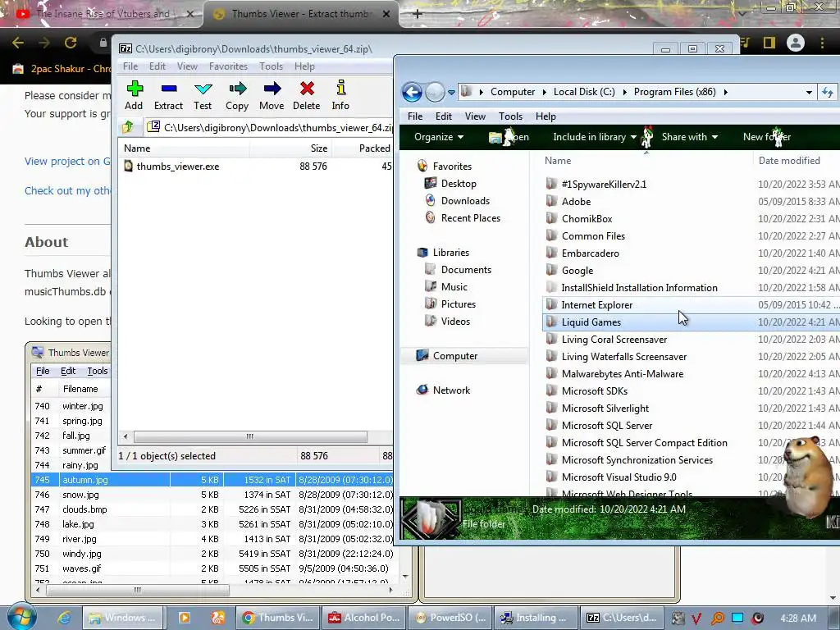Switch to the Alcohol taskbar button

363,618
